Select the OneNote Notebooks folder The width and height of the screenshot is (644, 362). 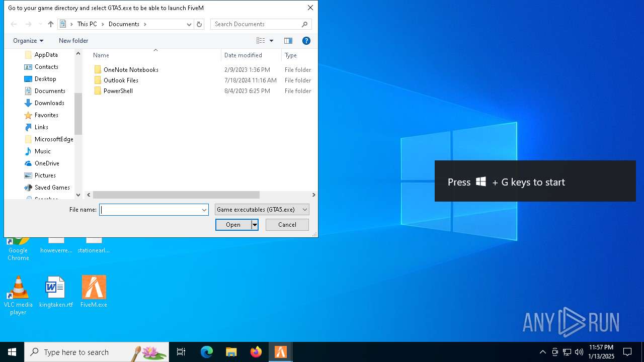131,70
